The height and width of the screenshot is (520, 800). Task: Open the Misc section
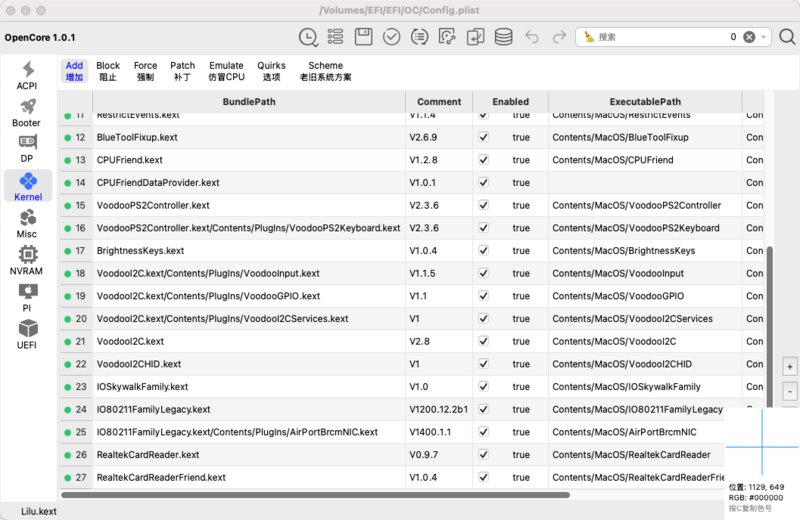tap(27, 224)
